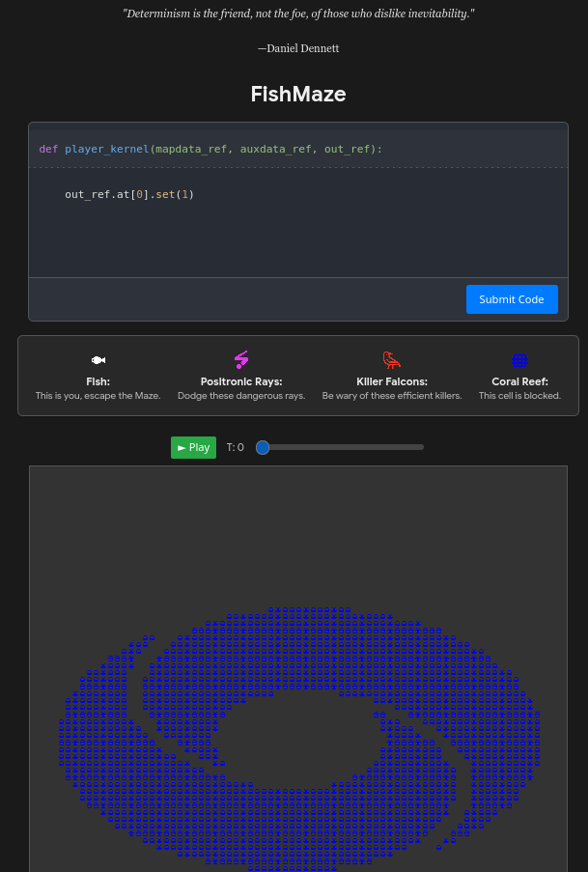Click the white Fish icon in legend
Screen dimensions: 588x872
98,360
